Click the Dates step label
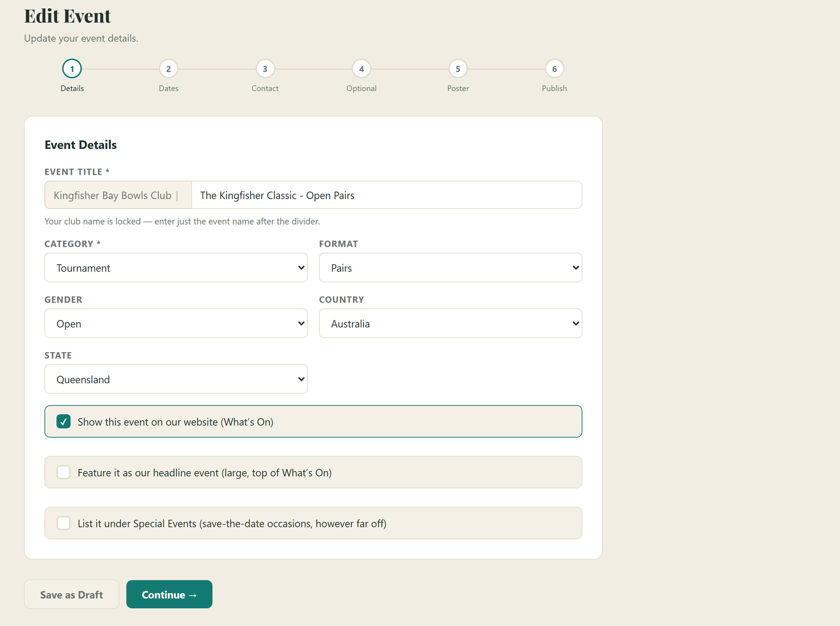This screenshot has height=626, width=840. coord(169,88)
